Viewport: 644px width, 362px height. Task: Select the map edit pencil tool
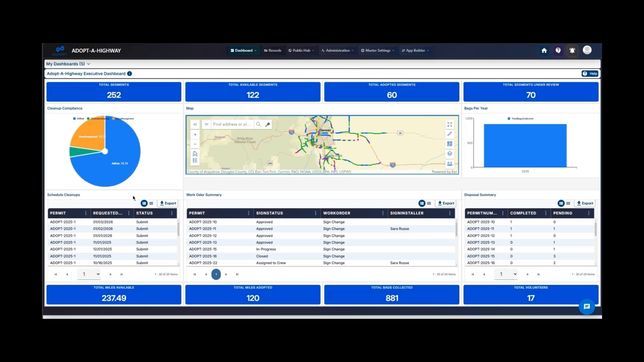pyautogui.click(x=450, y=133)
